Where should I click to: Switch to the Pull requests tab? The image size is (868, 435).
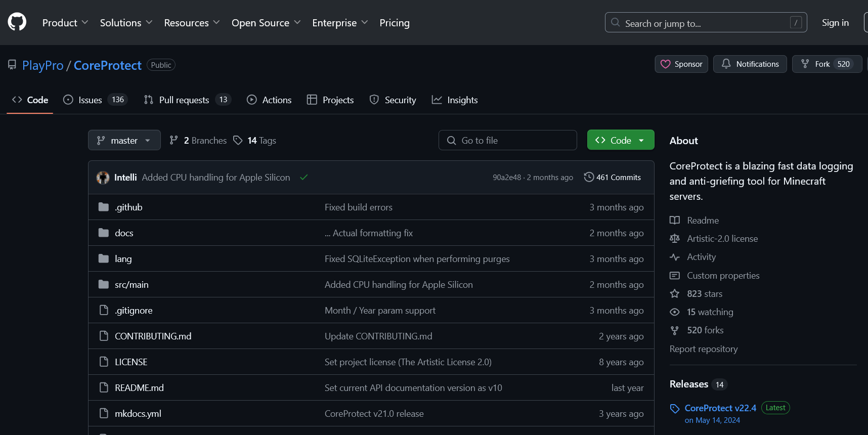coord(187,100)
